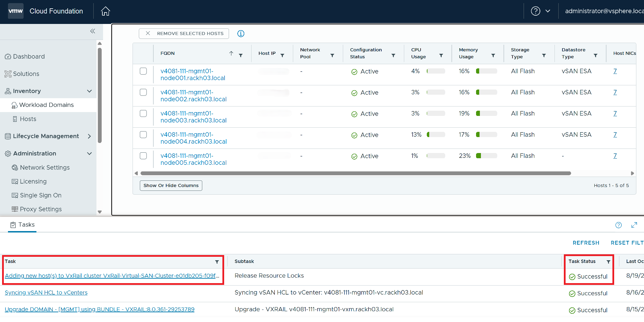Open Hosts in the Inventory section
This screenshot has width=644, height=322.
coord(27,119)
